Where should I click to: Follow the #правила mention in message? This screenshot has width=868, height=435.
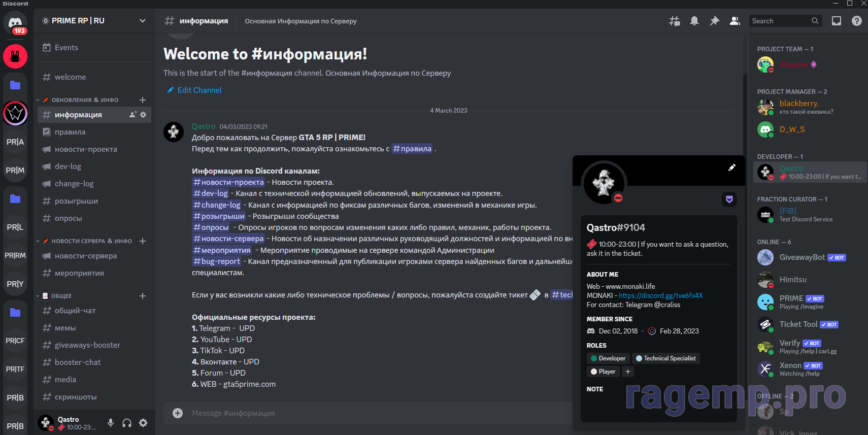tap(412, 149)
